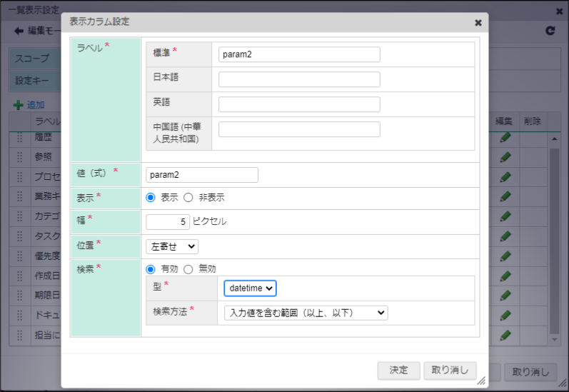Grab the drag handle of the 履歴 row
The image size is (569, 392).
click(x=19, y=137)
